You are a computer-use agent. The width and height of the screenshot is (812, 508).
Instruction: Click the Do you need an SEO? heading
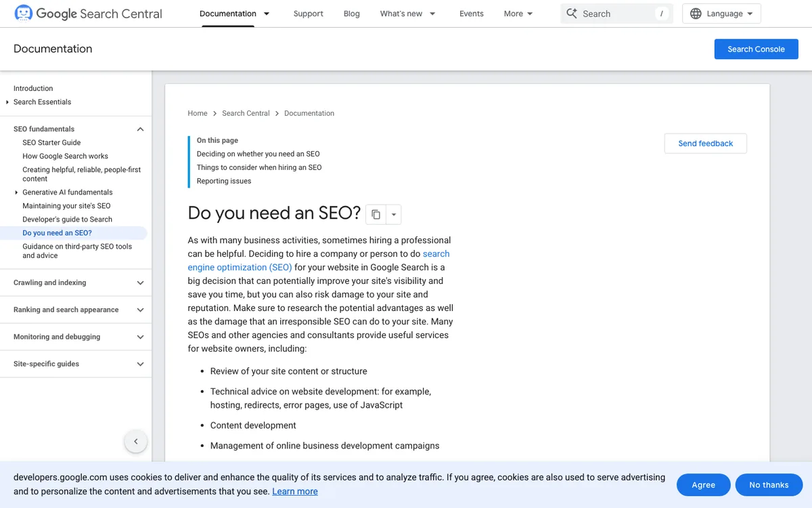click(274, 213)
